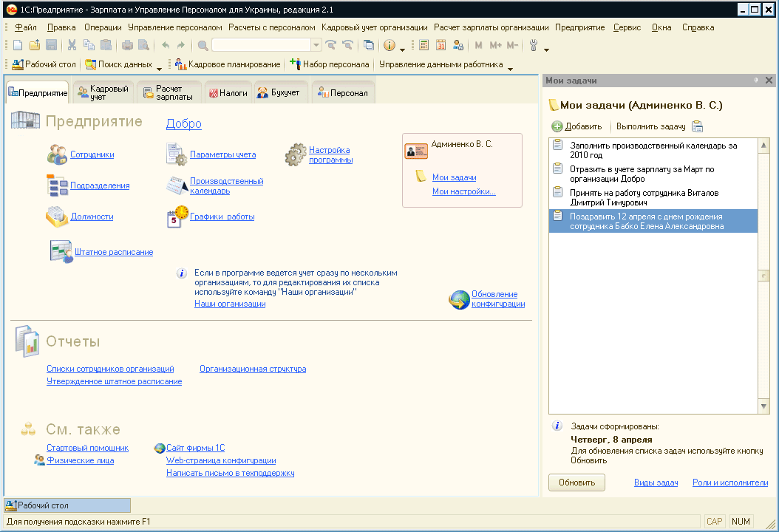Viewport: 779px width, 532px height.
Task: Click the Copy icon in the toolbar
Action: 89,46
